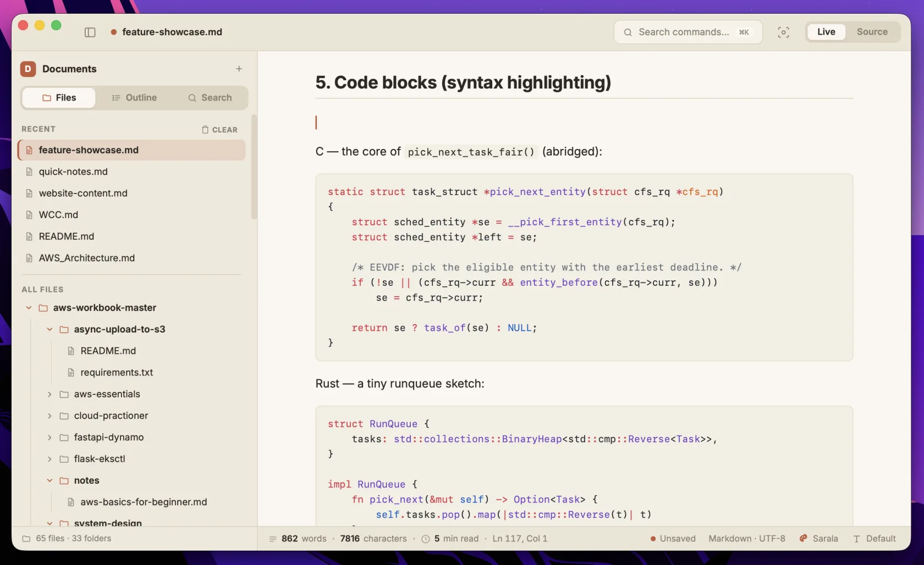Open the Outline tab
This screenshot has height=565, width=924.
[134, 98]
